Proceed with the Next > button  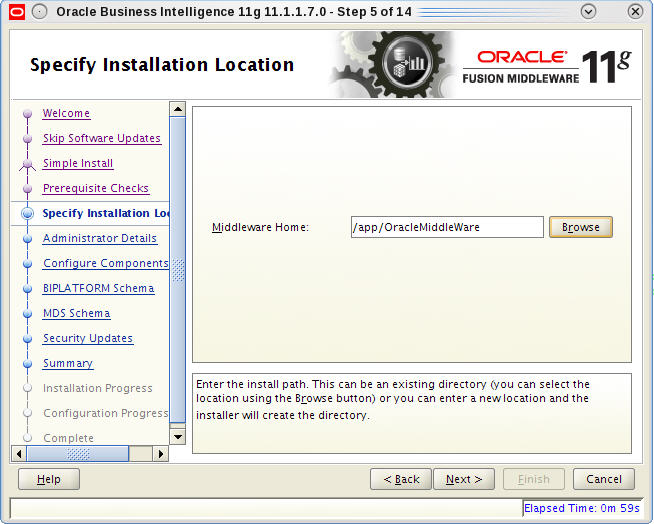point(464,479)
